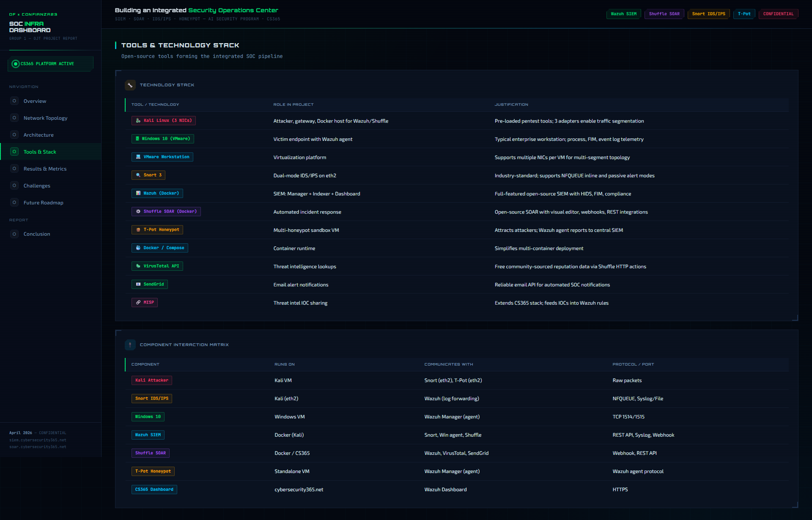Click the Wazuh SIEM header badge

(623, 14)
